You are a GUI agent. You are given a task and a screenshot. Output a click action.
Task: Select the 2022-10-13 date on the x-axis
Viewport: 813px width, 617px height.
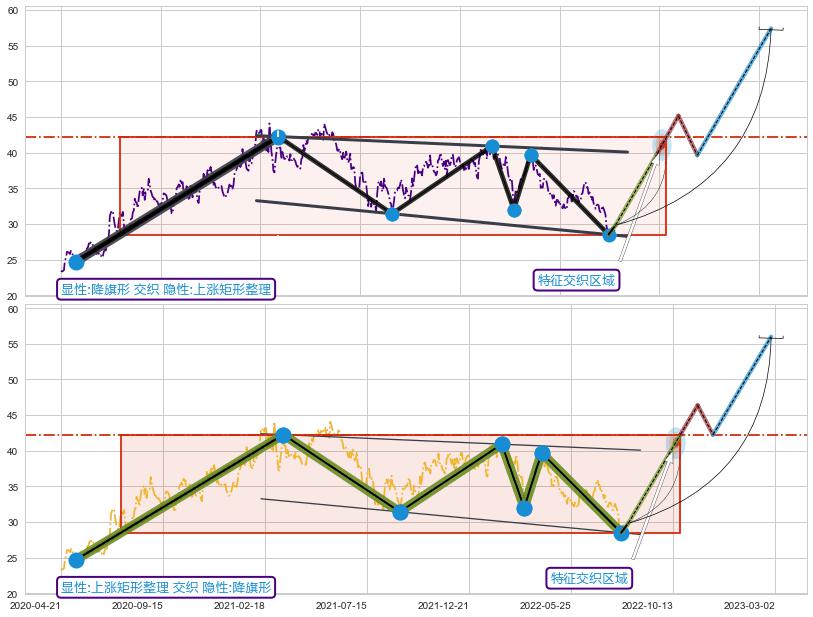647,605
